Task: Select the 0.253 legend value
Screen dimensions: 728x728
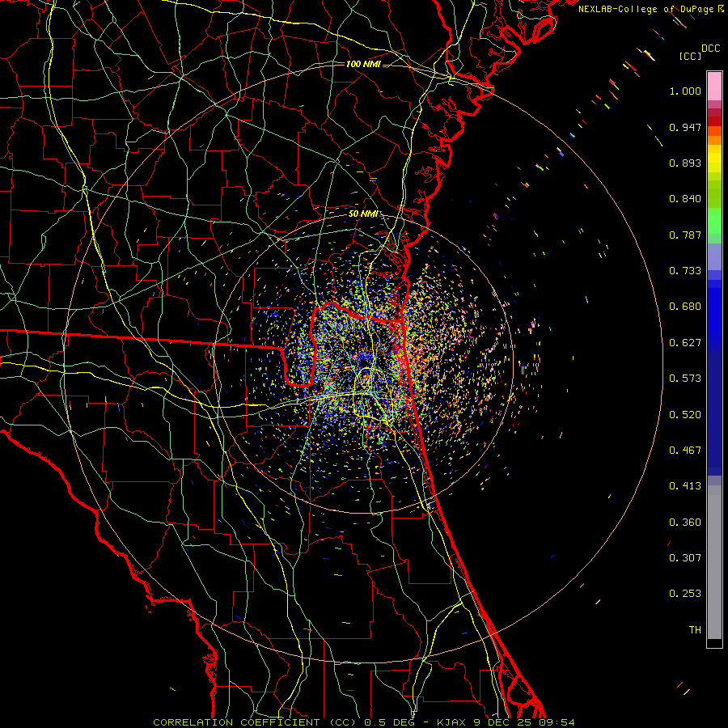Action: coord(685,594)
